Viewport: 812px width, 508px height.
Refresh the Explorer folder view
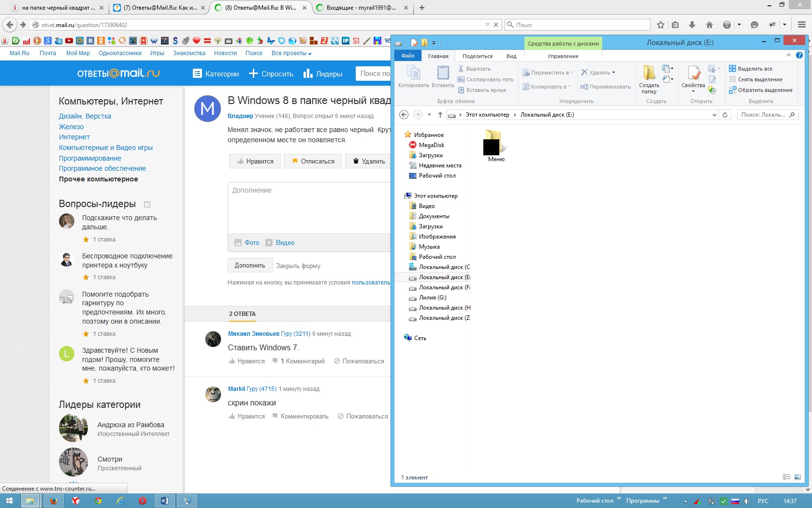pyautogui.click(x=725, y=115)
